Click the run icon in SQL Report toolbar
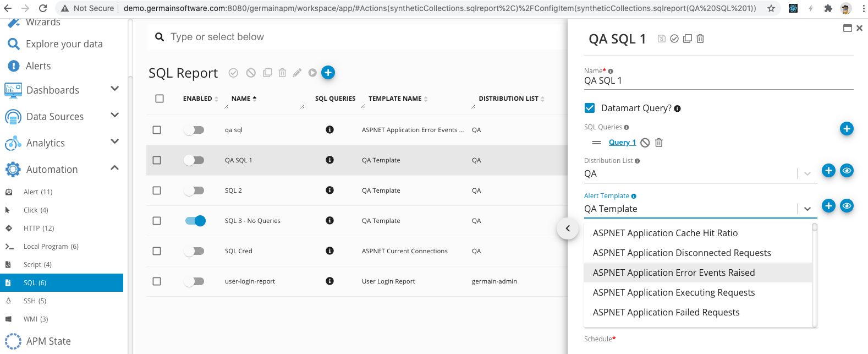Screen dimensions: 868x354 click(312, 73)
